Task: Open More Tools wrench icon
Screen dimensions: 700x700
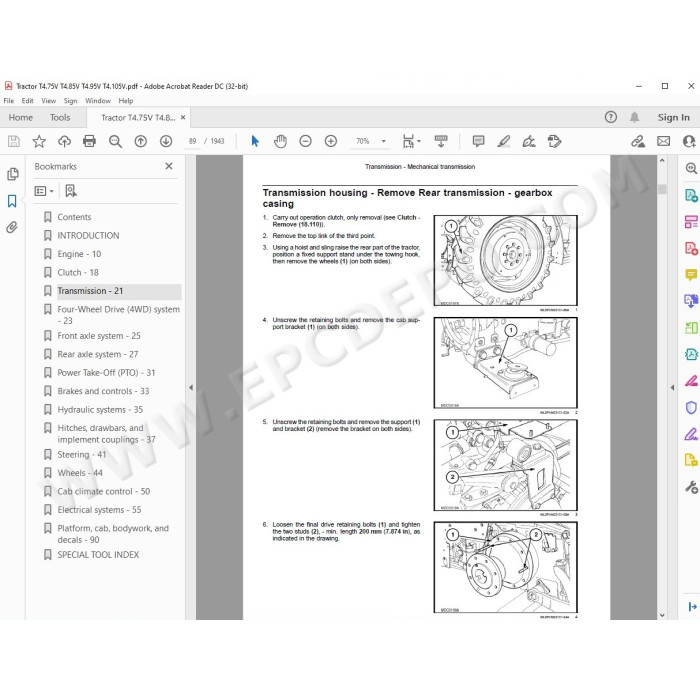Action: click(691, 487)
